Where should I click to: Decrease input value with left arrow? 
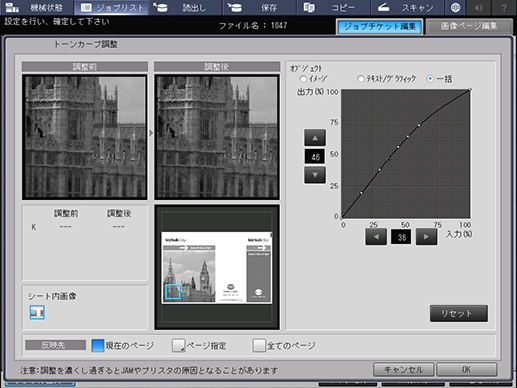pos(376,237)
